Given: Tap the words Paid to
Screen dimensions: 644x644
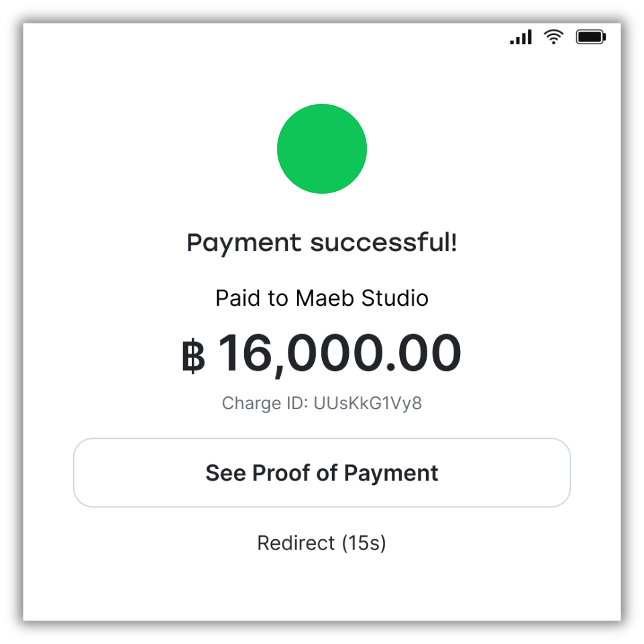Looking at the screenshot, I should click(252, 298).
